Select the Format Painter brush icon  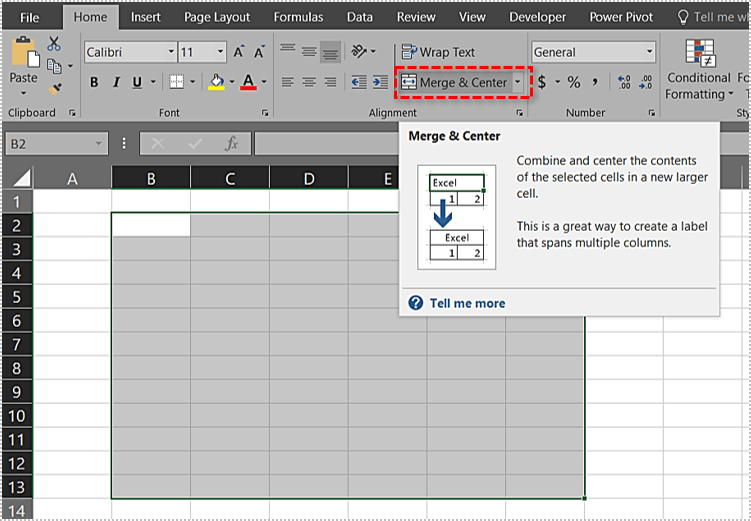(x=54, y=88)
